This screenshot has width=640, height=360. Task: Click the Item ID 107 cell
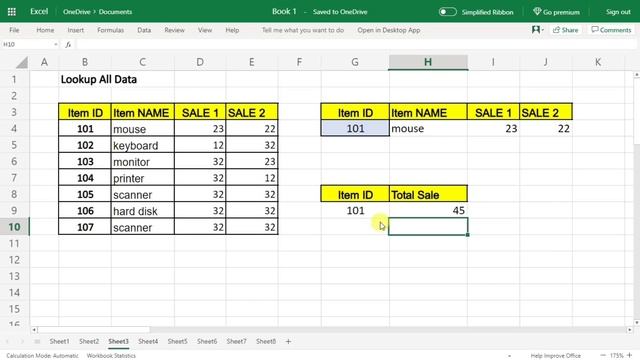point(85,227)
